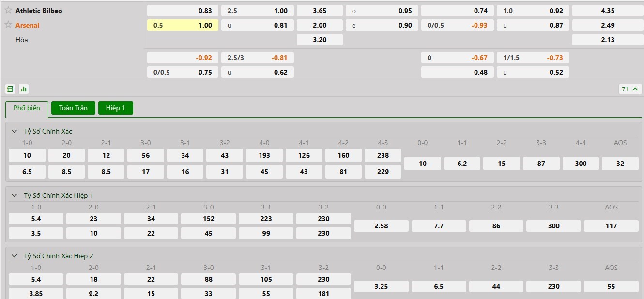Pick first-half over 1.0 at 0.92
The width and height of the screenshot is (644, 299).
(x=533, y=11)
